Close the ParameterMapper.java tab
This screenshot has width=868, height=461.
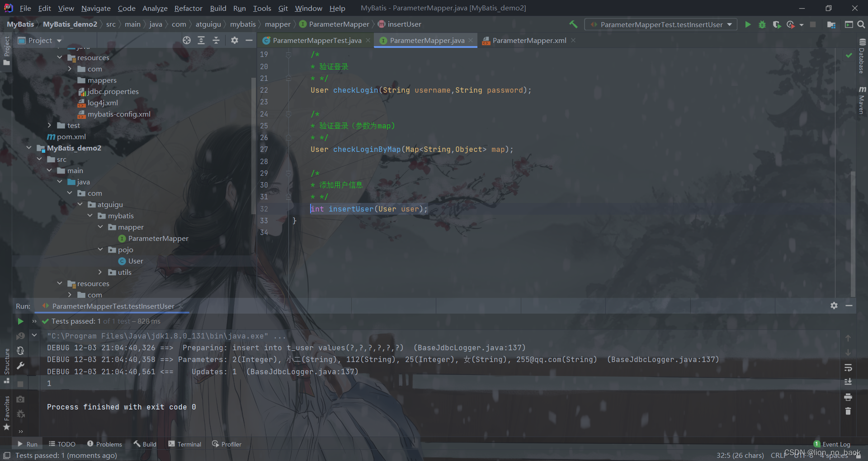[x=471, y=40]
